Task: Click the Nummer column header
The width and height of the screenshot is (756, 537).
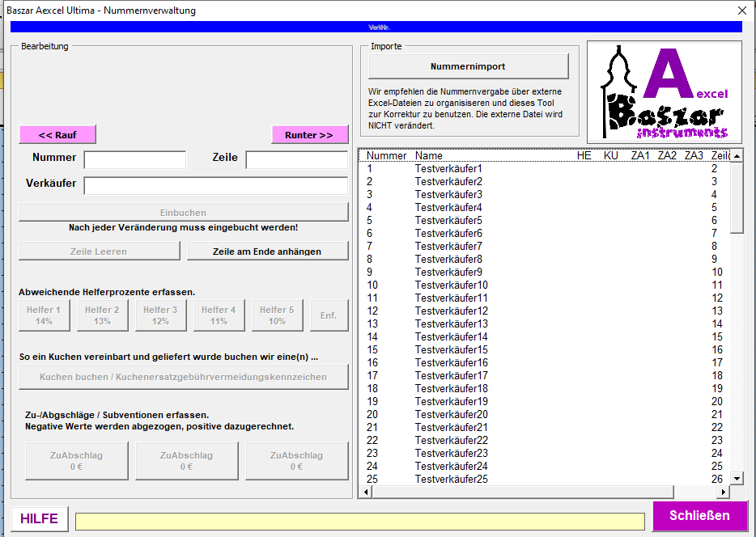Action: [386, 155]
